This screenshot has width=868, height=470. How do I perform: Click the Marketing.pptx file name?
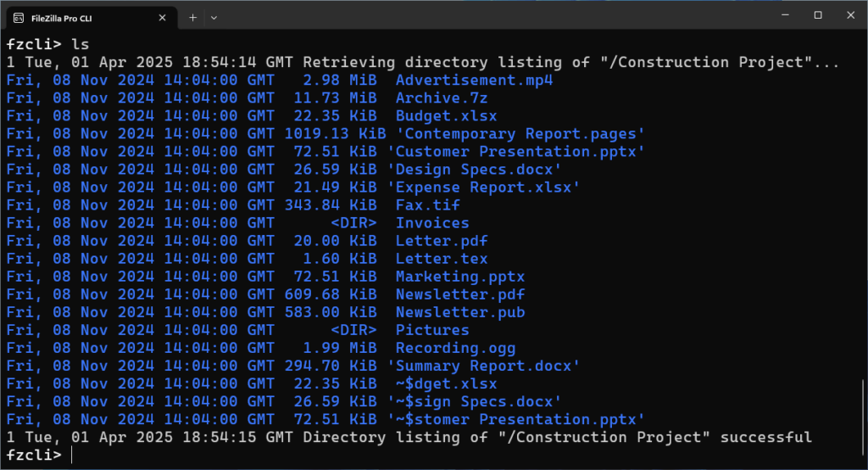460,277
